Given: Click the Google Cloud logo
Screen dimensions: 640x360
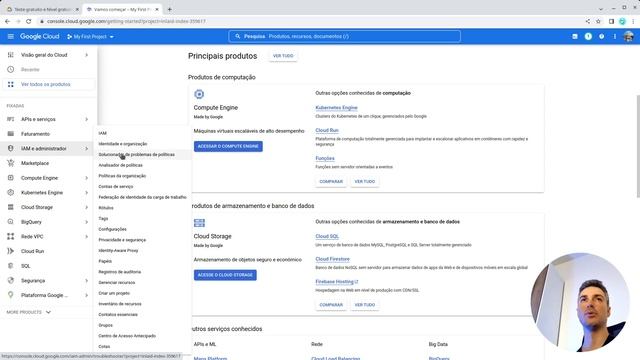Looking at the screenshot, I should click(40, 36).
